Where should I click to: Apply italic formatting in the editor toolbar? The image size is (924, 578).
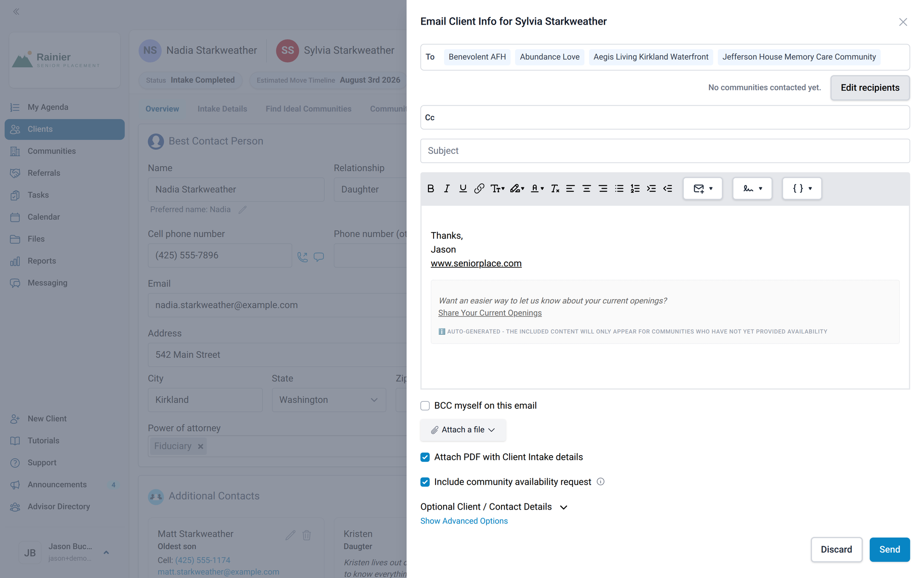pyautogui.click(x=447, y=189)
